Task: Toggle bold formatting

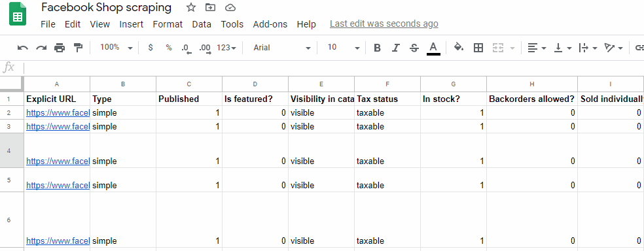Action: pyautogui.click(x=377, y=48)
